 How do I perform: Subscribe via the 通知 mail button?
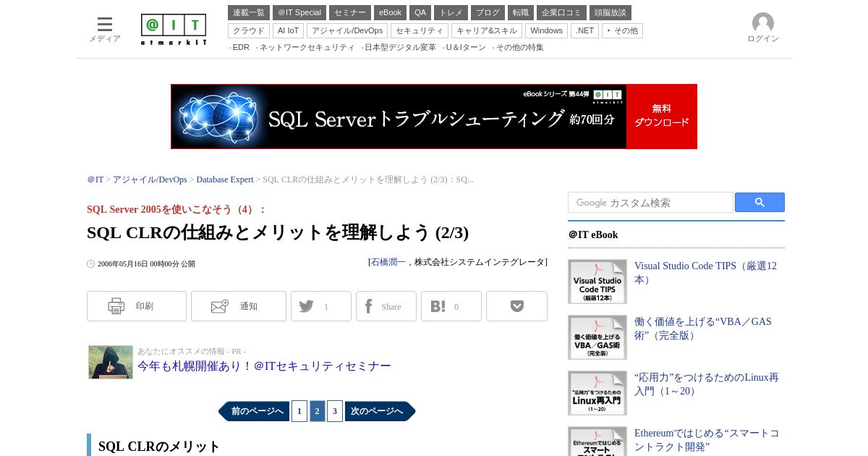pos(239,306)
